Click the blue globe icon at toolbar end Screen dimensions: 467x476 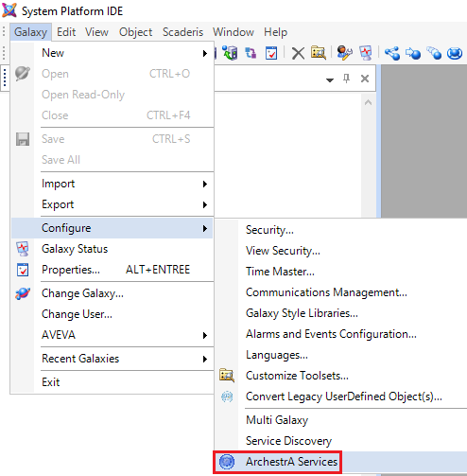[455, 53]
